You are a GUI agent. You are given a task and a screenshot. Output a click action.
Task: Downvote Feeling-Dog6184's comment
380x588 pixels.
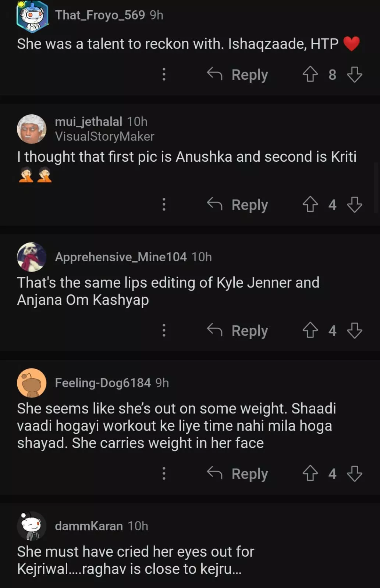pyautogui.click(x=355, y=473)
